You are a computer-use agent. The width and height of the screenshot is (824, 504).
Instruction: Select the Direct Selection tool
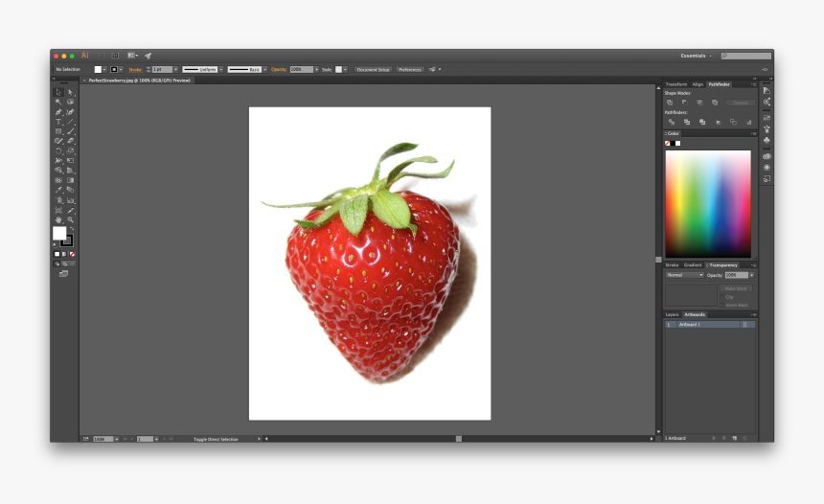coord(70,92)
